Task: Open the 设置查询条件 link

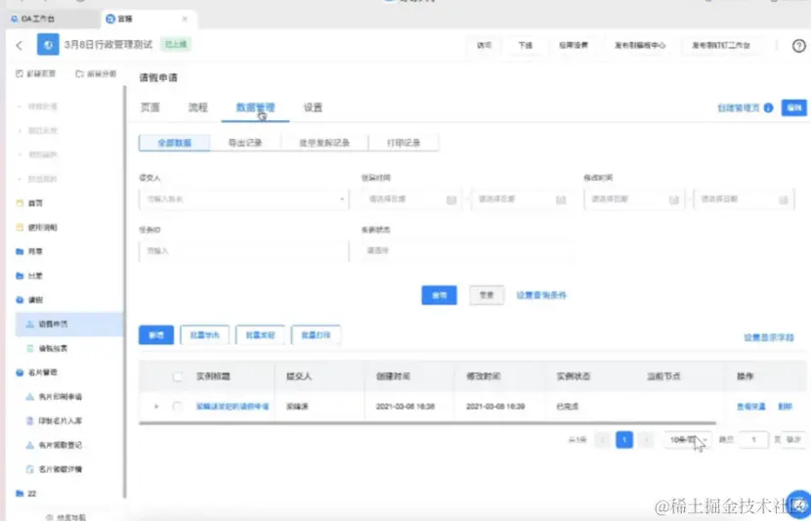Action: coord(541,295)
